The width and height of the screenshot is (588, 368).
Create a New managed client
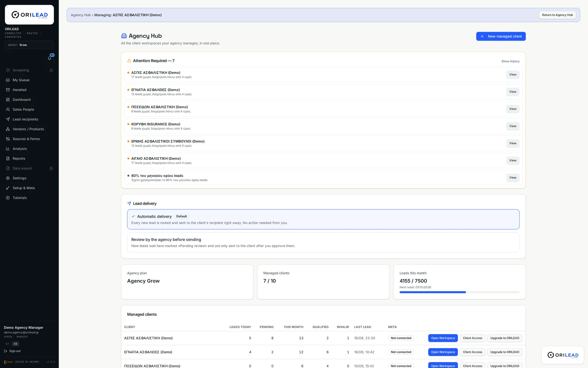pos(501,36)
